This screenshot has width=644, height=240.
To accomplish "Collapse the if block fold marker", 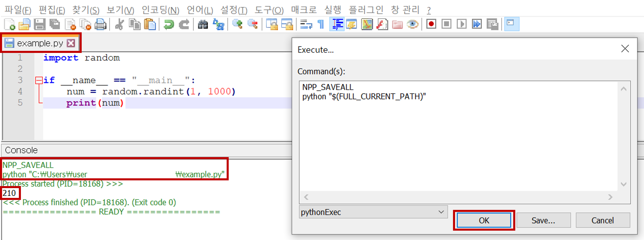I will click(x=39, y=80).
